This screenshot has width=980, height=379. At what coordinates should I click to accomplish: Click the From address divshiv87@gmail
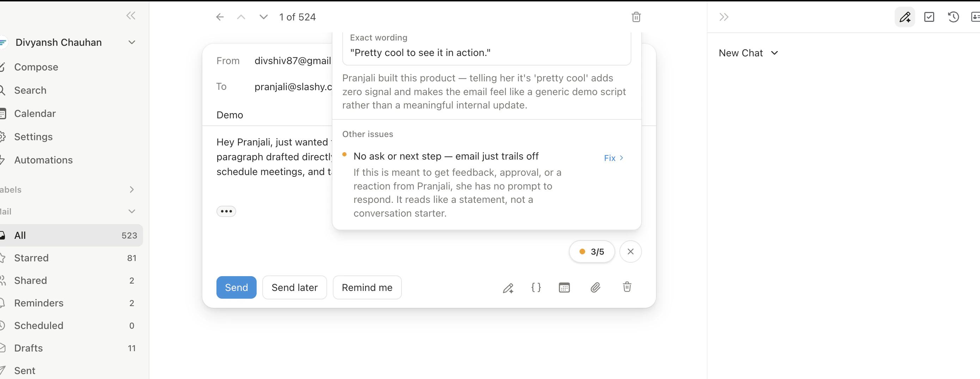(293, 61)
